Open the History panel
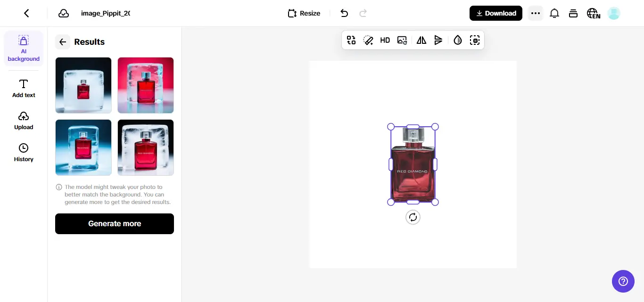 (24, 153)
